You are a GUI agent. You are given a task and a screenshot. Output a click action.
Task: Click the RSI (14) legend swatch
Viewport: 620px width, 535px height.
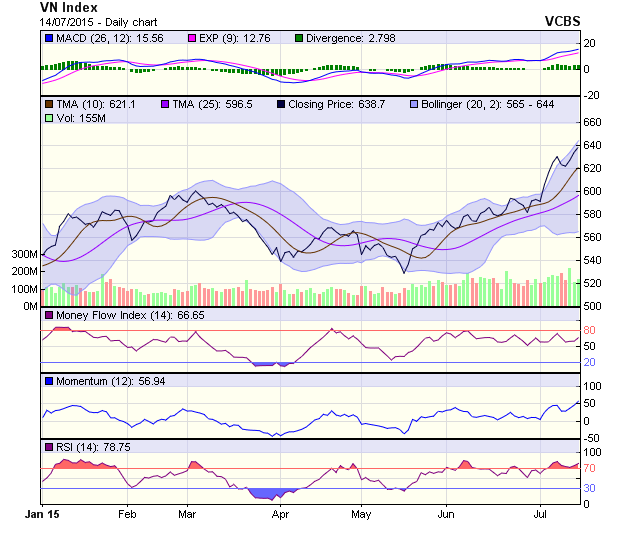point(48,446)
